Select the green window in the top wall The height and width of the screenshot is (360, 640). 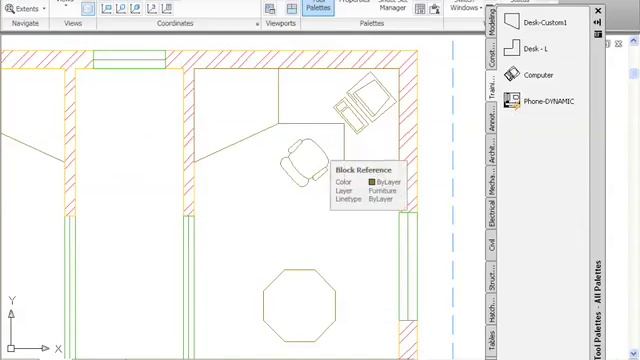(x=129, y=59)
